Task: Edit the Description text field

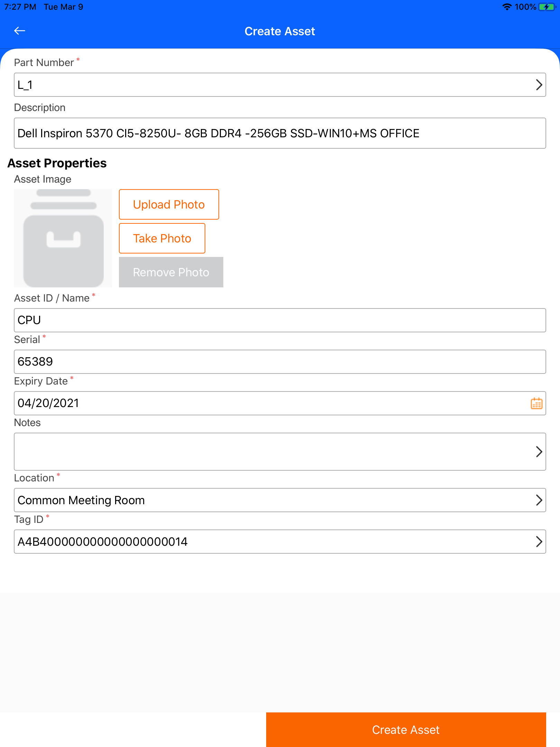Action: (x=279, y=133)
